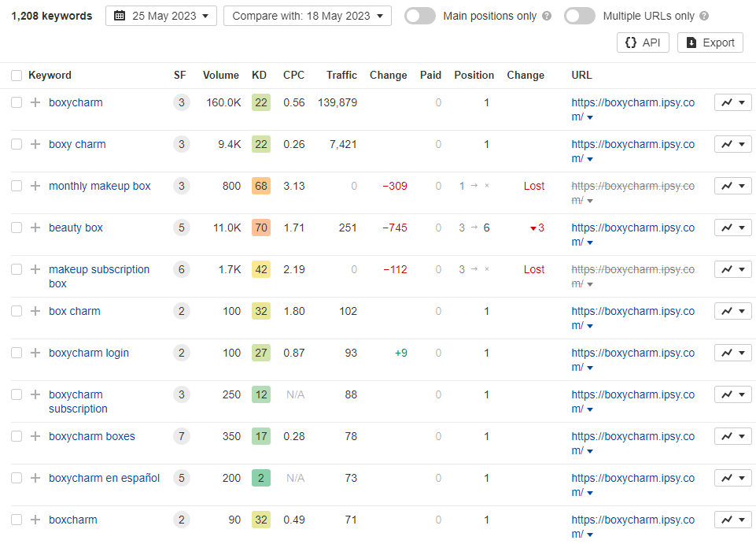Open trend chart button for box charm row
Image resolution: width=756 pixels, height=544 pixels.
733,311
